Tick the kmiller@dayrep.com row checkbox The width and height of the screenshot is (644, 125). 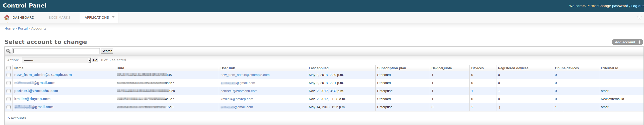tap(9, 99)
